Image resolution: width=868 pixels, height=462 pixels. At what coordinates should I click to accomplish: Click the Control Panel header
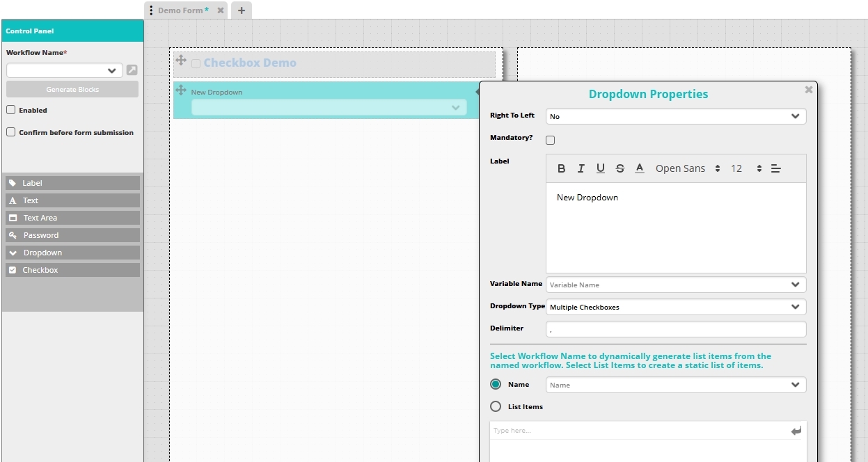coord(72,31)
